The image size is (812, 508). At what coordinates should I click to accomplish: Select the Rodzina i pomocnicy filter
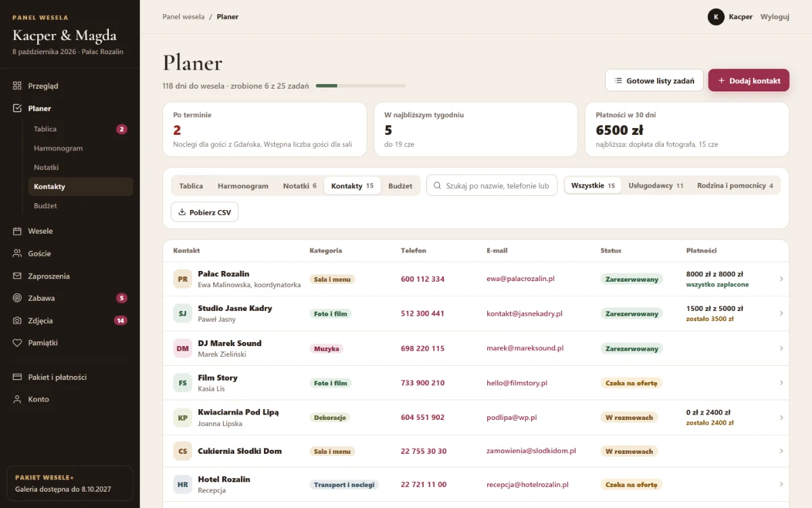(735, 186)
